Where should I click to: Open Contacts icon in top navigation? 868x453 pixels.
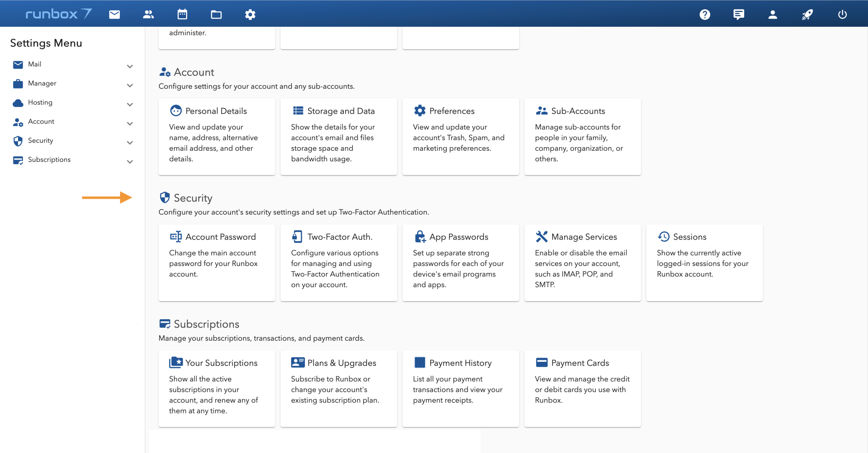click(x=148, y=14)
